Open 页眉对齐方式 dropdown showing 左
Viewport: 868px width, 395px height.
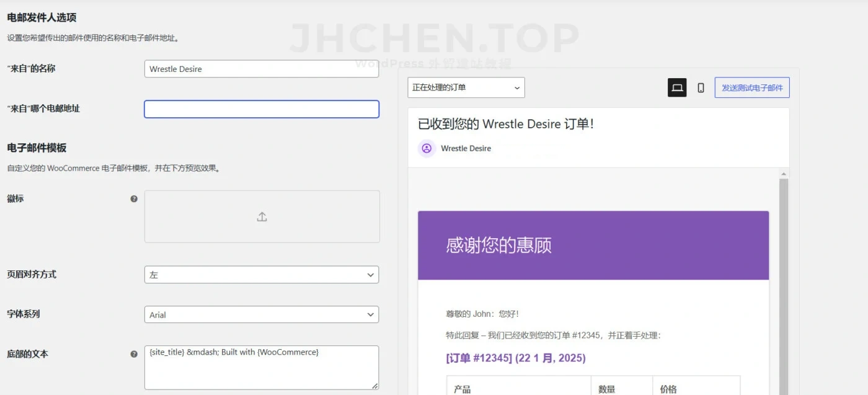(x=262, y=275)
